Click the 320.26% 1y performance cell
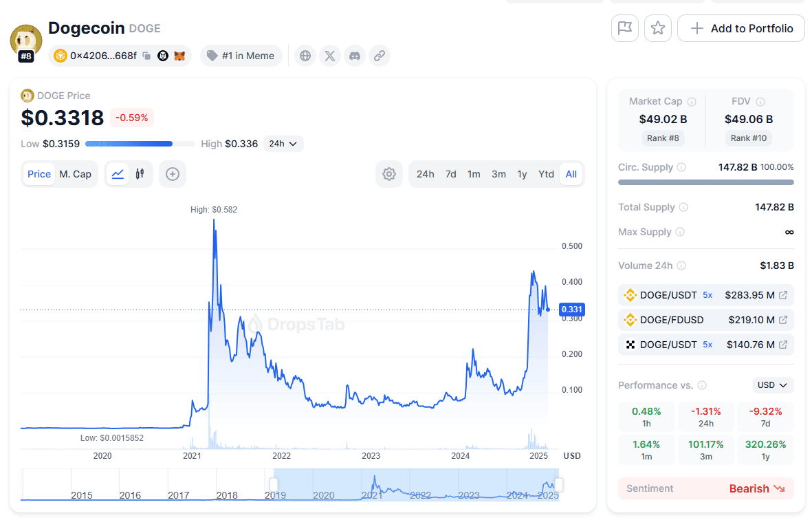 click(x=765, y=450)
